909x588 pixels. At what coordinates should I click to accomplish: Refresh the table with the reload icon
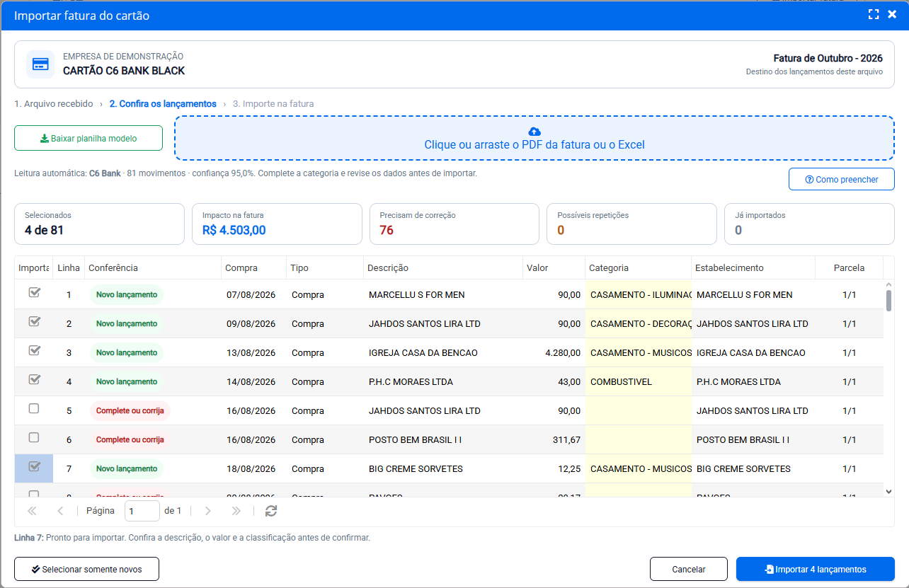click(x=270, y=511)
